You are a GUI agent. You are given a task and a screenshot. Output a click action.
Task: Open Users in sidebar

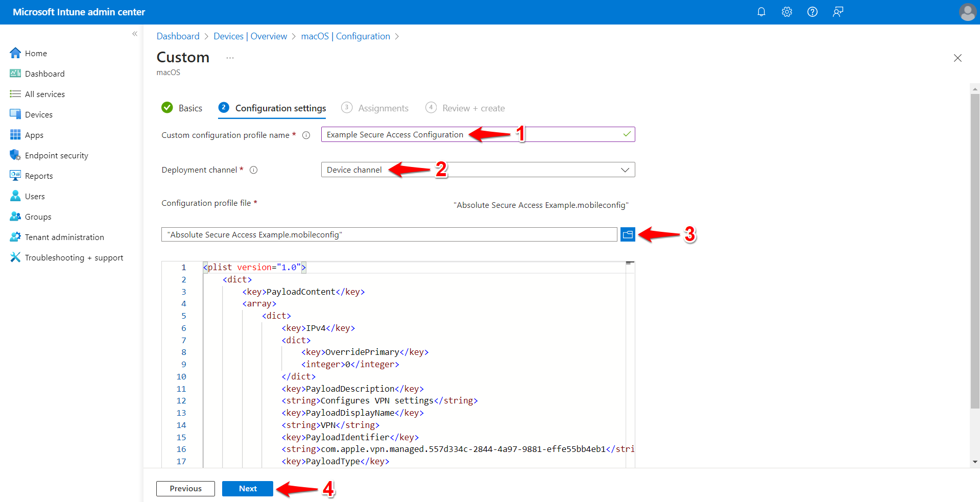pyautogui.click(x=35, y=196)
